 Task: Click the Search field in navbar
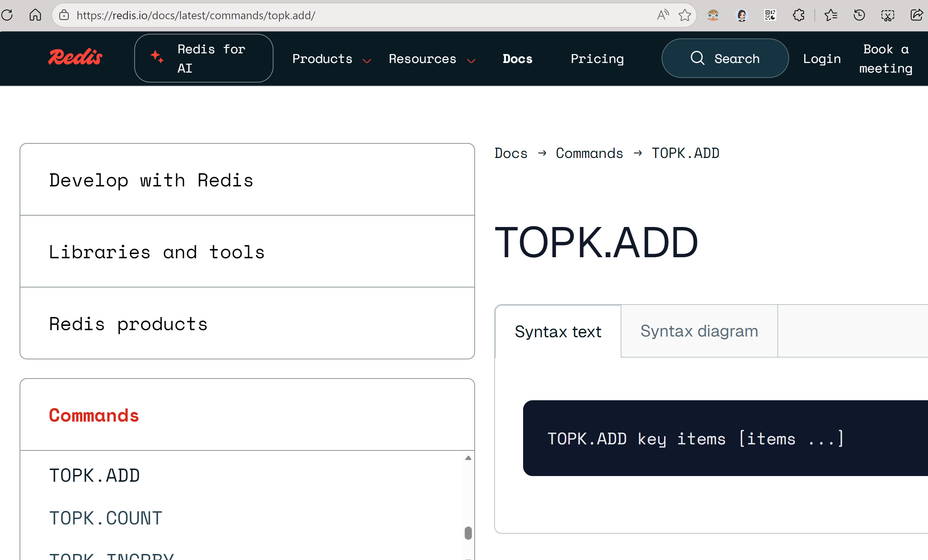click(x=725, y=58)
